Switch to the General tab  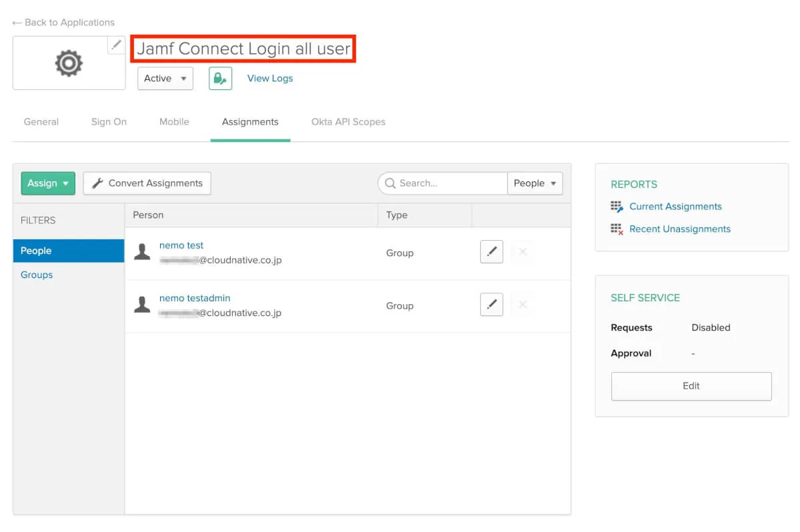pyautogui.click(x=41, y=122)
